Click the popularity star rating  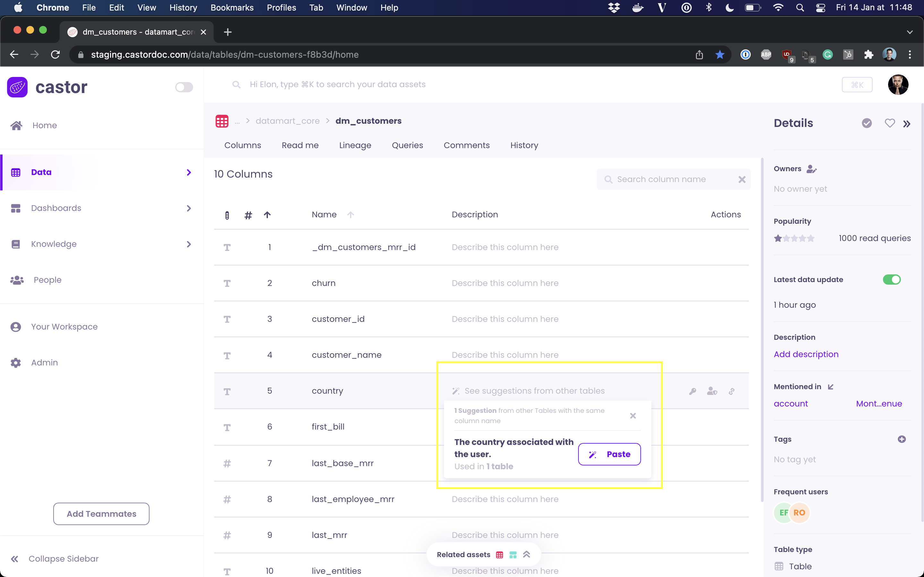(794, 238)
